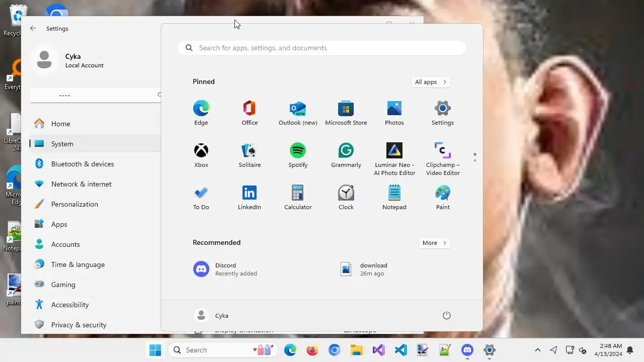Image resolution: width=644 pixels, height=362 pixels.
Task: Open the To Do app
Action: [201, 198]
